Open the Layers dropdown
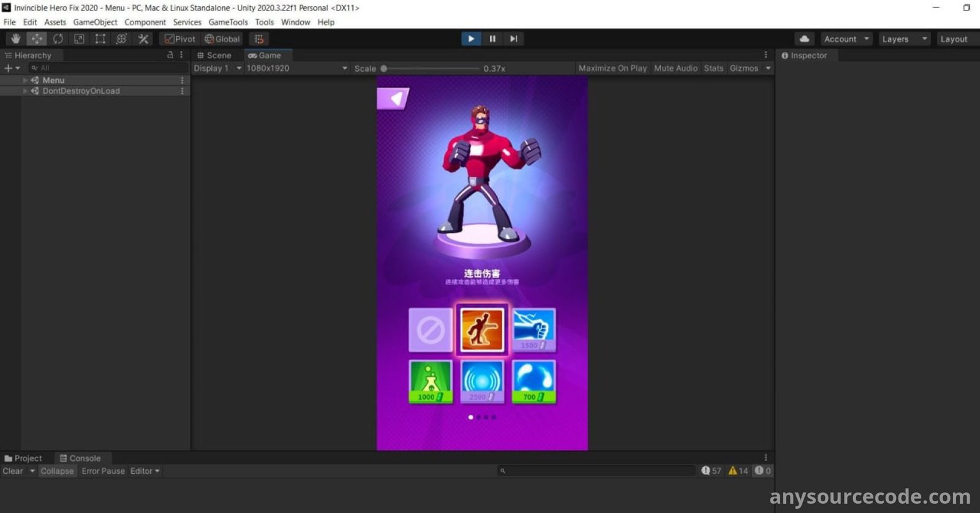The width and height of the screenshot is (980, 513). pos(904,39)
